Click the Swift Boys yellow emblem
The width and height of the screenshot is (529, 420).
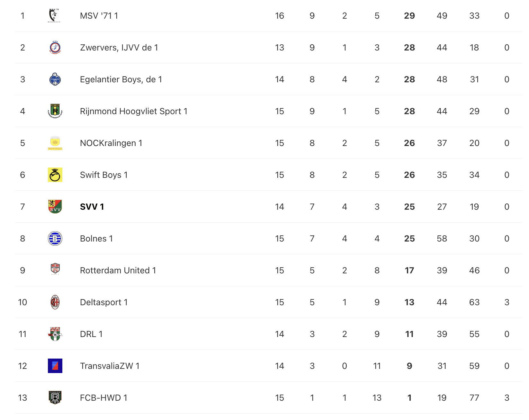pos(55,175)
